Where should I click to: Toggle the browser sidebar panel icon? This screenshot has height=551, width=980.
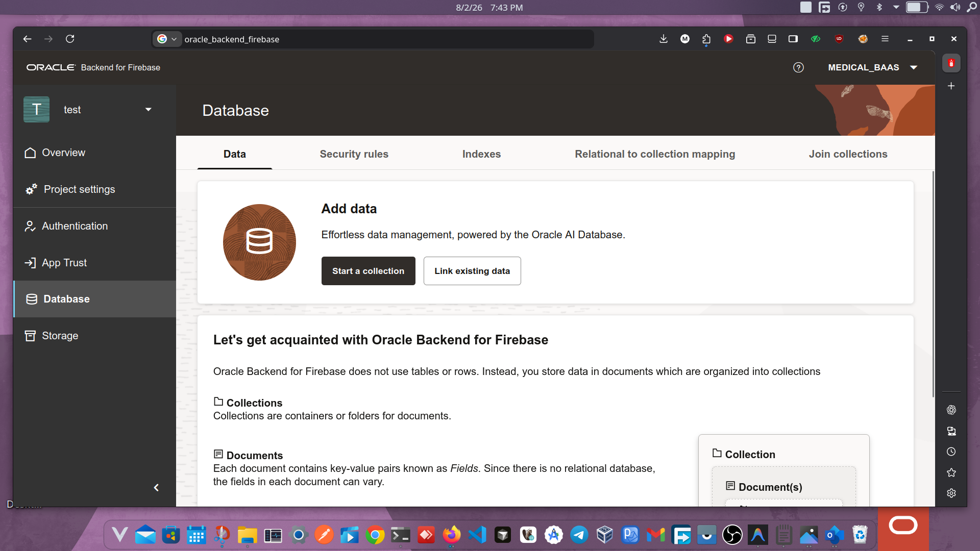[x=793, y=39]
